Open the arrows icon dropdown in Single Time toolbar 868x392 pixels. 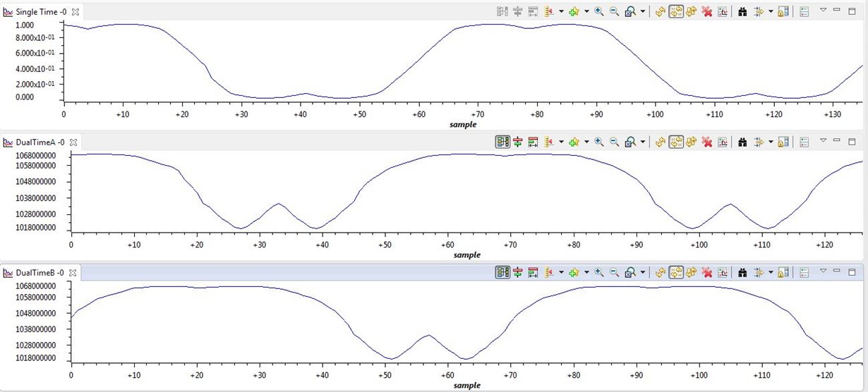tap(771, 11)
